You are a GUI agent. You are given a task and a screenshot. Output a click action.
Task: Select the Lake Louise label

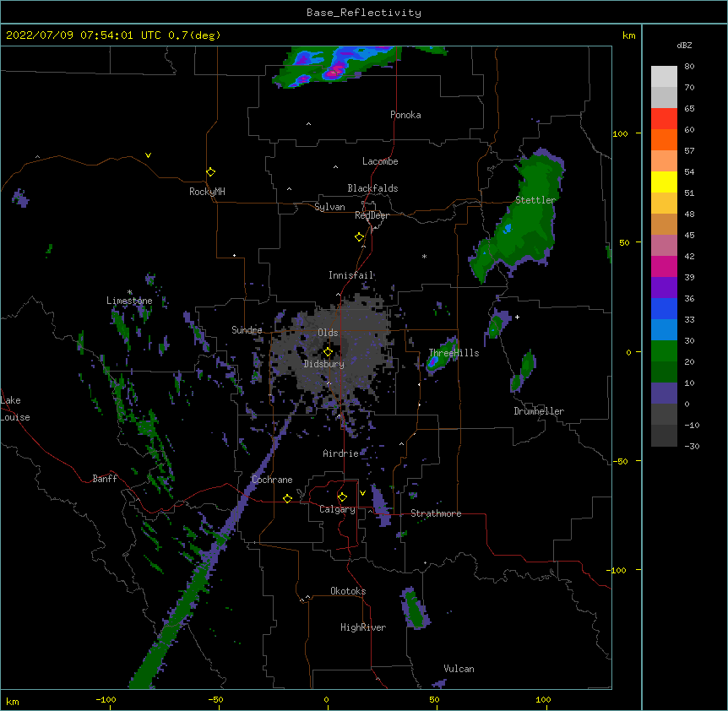(x=14, y=409)
